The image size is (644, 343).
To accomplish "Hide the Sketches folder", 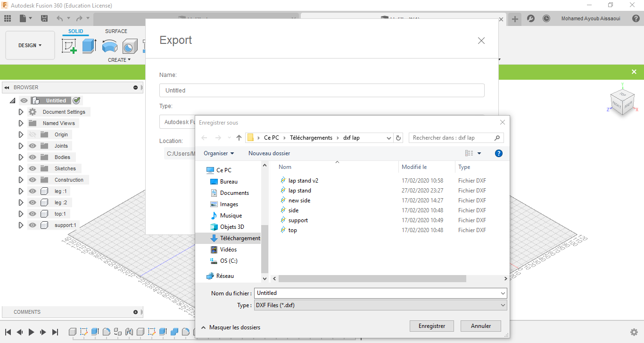I will click(x=33, y=168).
